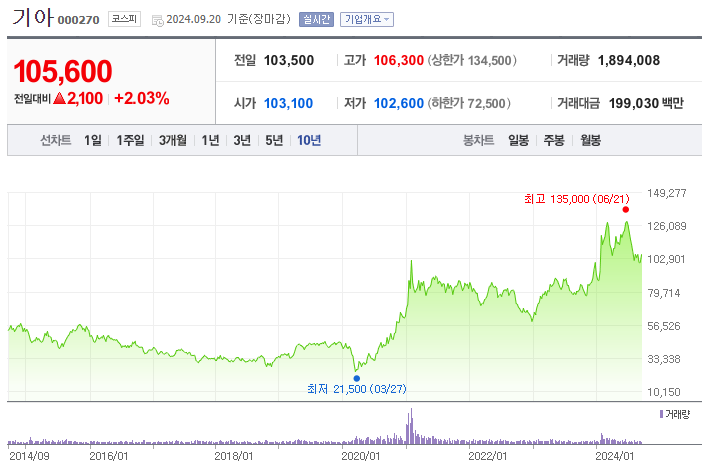Screen dimensions: 702x472
Task: Click the 2020/01 x-axis label
Action: pyautogui.click(x=360, y=456)
